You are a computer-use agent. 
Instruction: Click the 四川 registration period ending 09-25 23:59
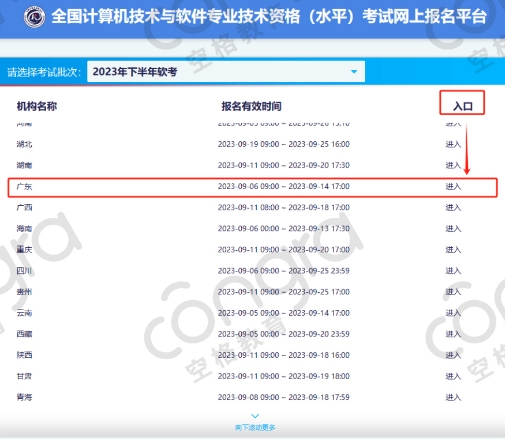pyautogui.click(x=284, y=271)
